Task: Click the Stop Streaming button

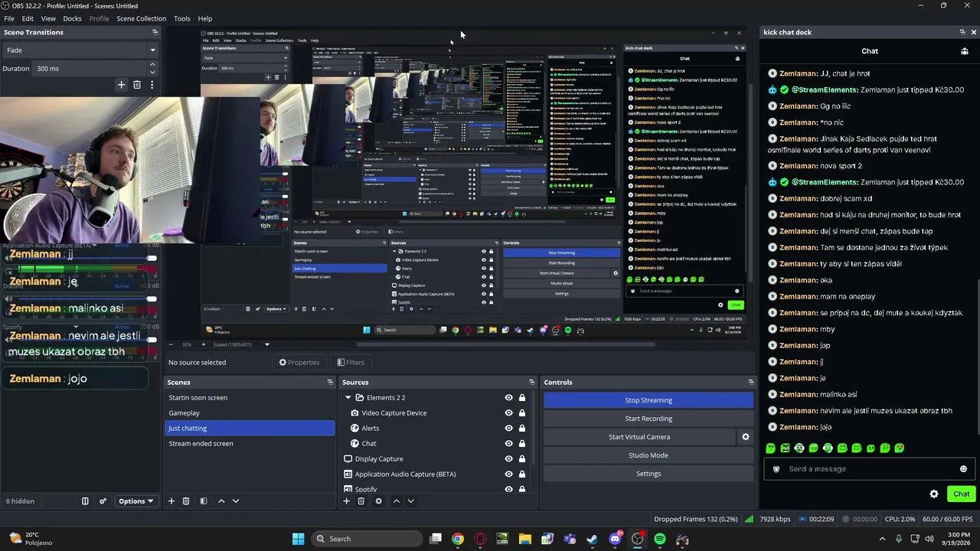Action: (x=648, y=400)
